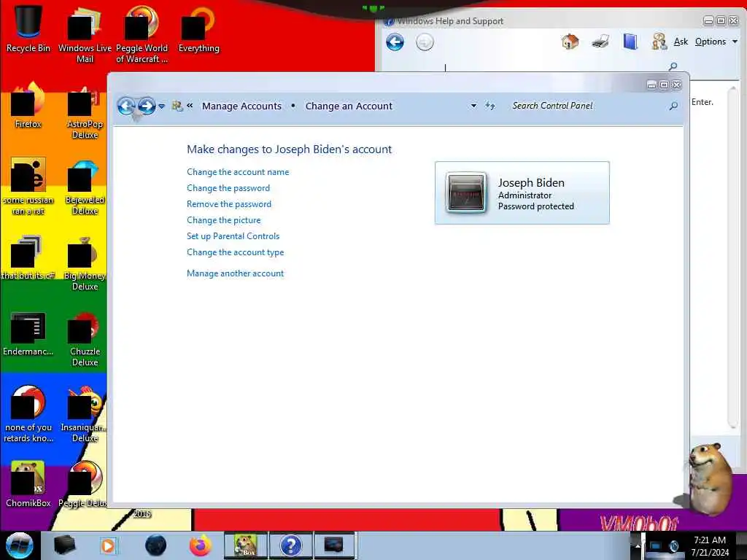Click the taskbar clock showing 7:21 AM
The height and width of the screenshot is (560, 747).
point(710,546)
